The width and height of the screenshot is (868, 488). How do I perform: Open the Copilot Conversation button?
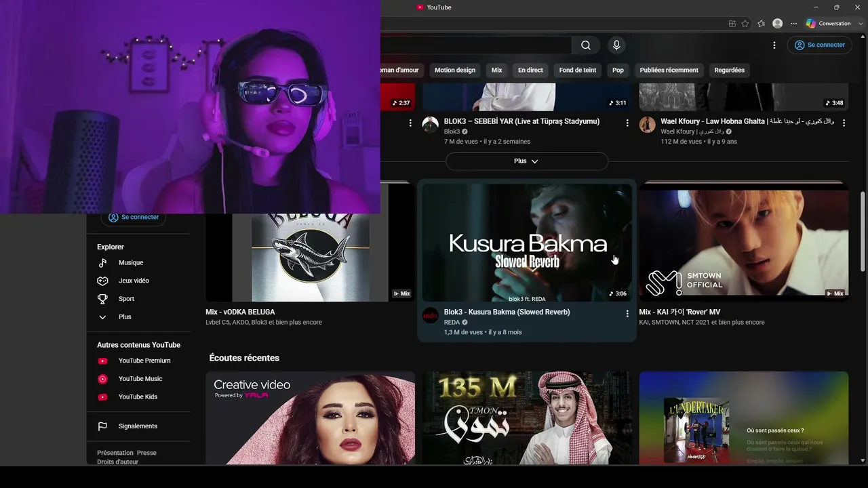[828, 23]
